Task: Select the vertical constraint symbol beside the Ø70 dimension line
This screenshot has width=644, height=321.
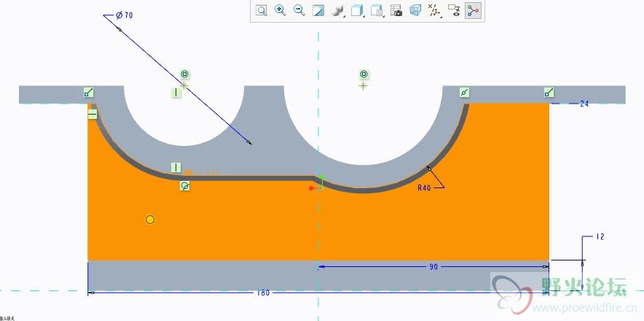Action: click(176, 93)
